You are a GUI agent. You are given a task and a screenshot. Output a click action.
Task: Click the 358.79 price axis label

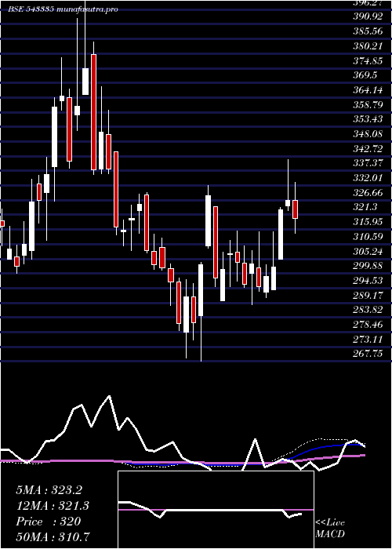[368, 104]
